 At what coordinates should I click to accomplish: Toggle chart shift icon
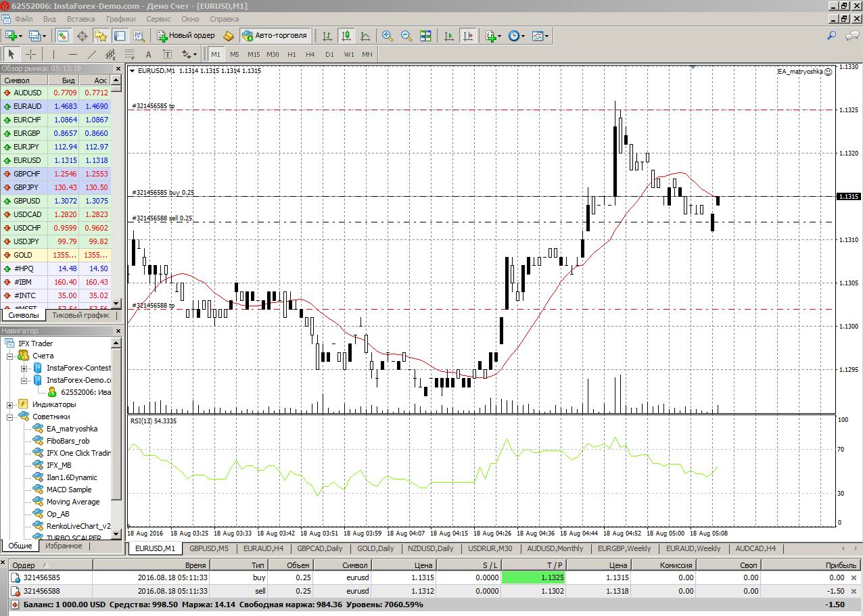click(x=467, y=36)
